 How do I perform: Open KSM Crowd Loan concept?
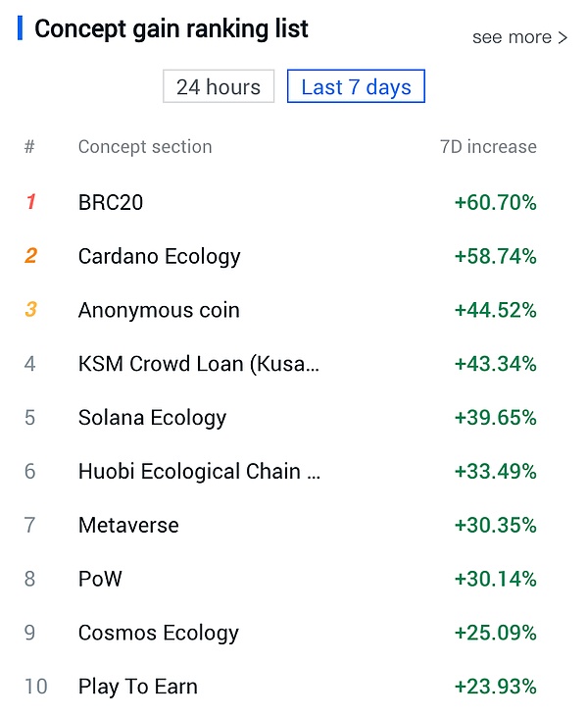point(199,364)
